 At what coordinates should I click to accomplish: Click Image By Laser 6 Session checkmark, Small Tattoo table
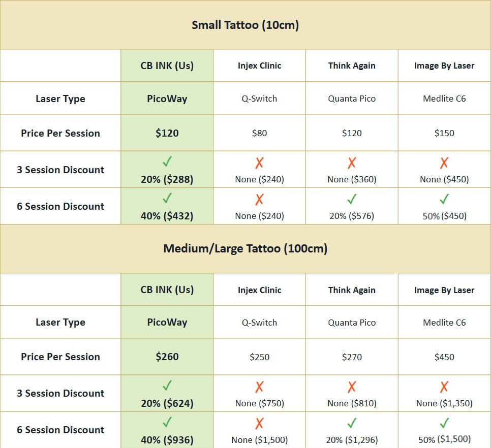[x=444, y=199]
